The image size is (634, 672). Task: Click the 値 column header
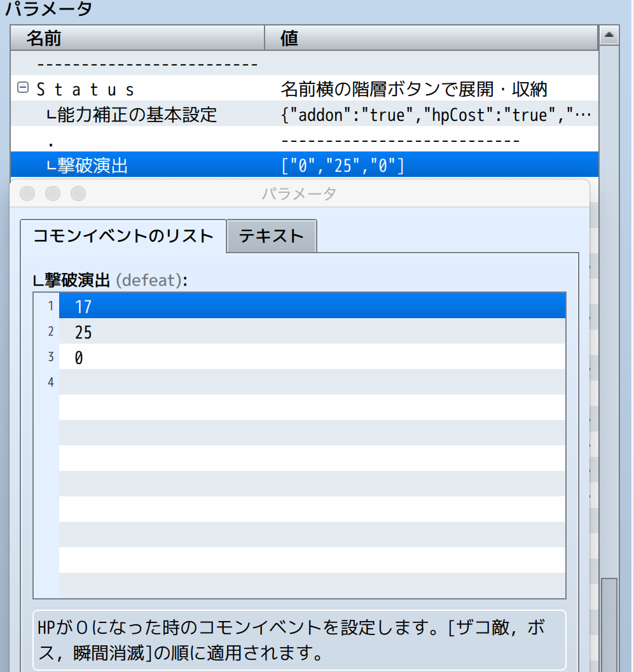(x=431, y=38)
